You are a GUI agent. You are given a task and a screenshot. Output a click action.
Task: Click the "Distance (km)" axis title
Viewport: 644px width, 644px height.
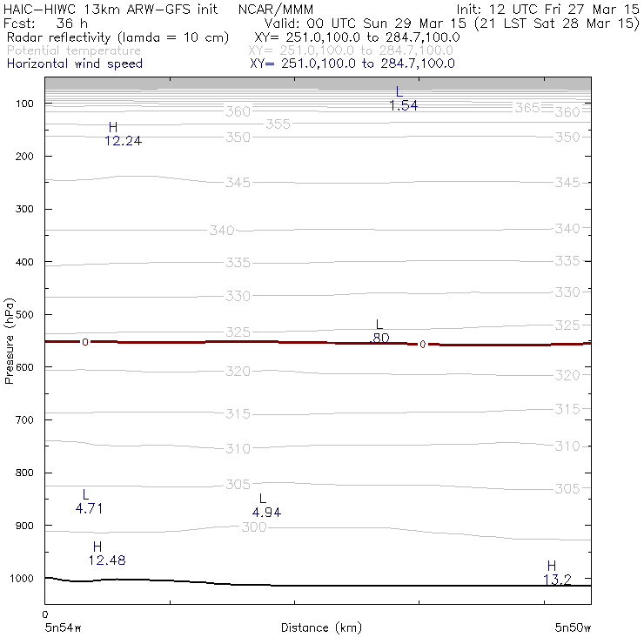pyautogui.click(x=321, y=627)
